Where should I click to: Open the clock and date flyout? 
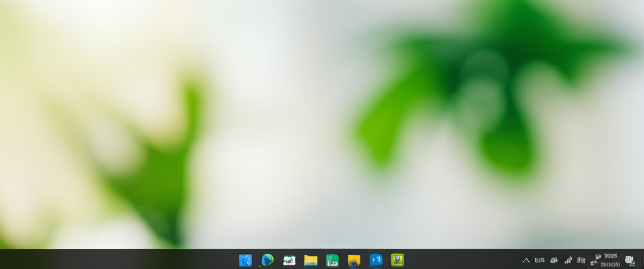pos(611,260)
